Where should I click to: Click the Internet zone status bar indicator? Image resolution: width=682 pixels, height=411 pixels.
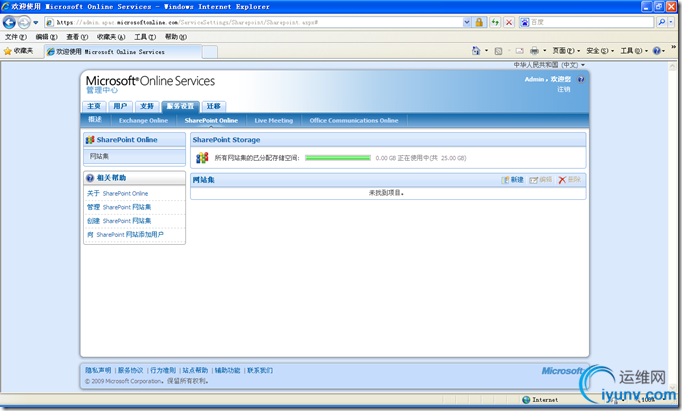(540, 400)
